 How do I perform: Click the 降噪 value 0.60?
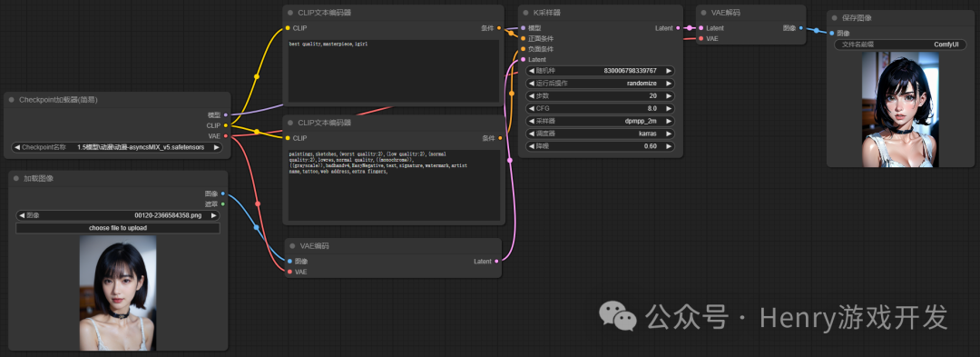[x=650, y=146]
